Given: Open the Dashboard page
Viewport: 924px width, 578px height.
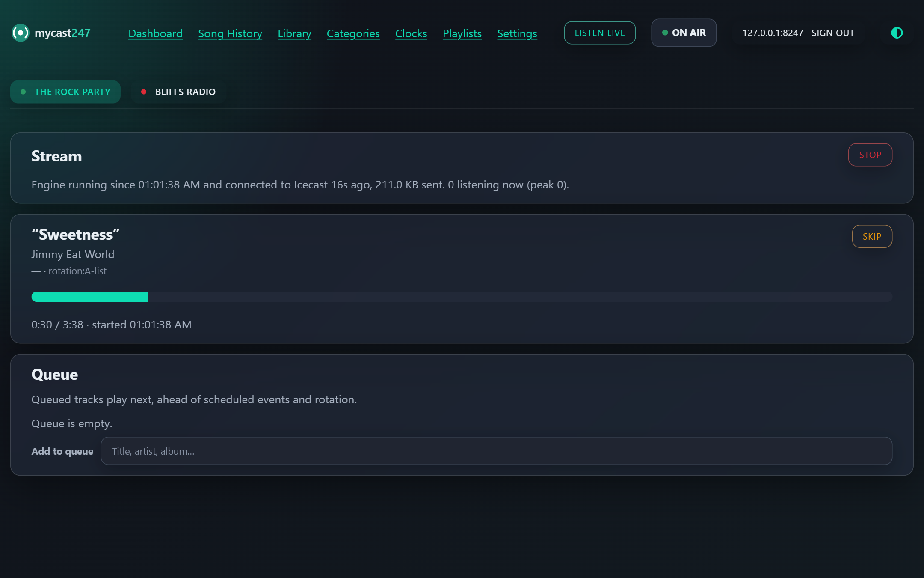Looking at the screenshot, I should pos(155,33).
